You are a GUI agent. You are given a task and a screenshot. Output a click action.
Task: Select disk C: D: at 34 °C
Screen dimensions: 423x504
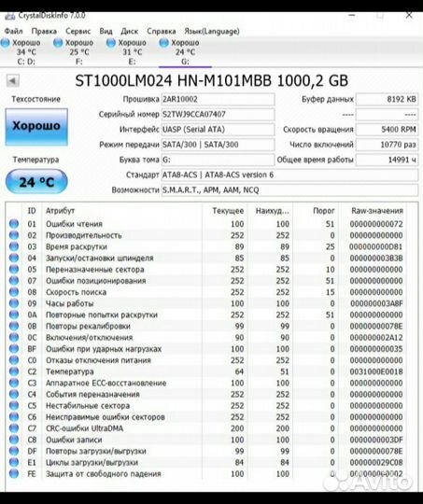click(x=21, y=51)
